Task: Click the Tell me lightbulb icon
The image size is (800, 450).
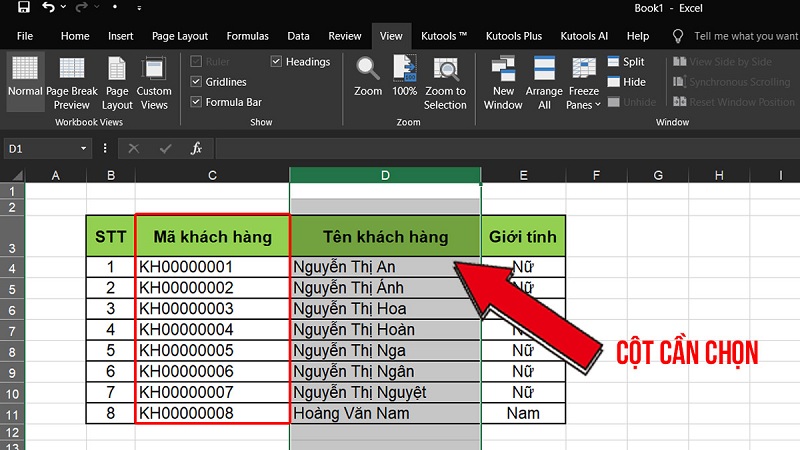Action: coord(678,36)
